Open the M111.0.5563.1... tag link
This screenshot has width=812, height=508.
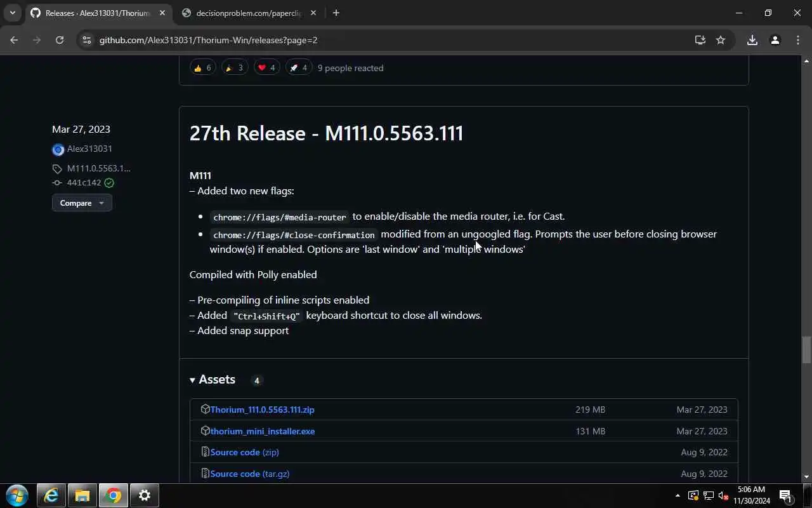pos(98,168)
